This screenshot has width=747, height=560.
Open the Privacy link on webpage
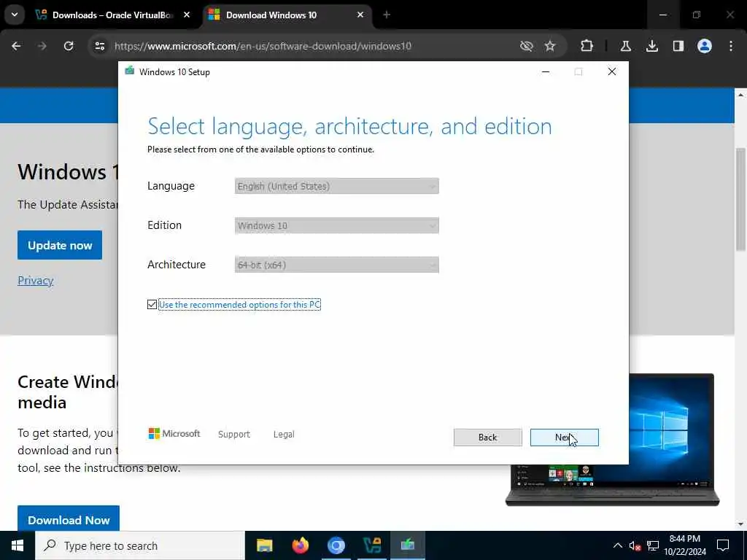(x=35, y=281)
